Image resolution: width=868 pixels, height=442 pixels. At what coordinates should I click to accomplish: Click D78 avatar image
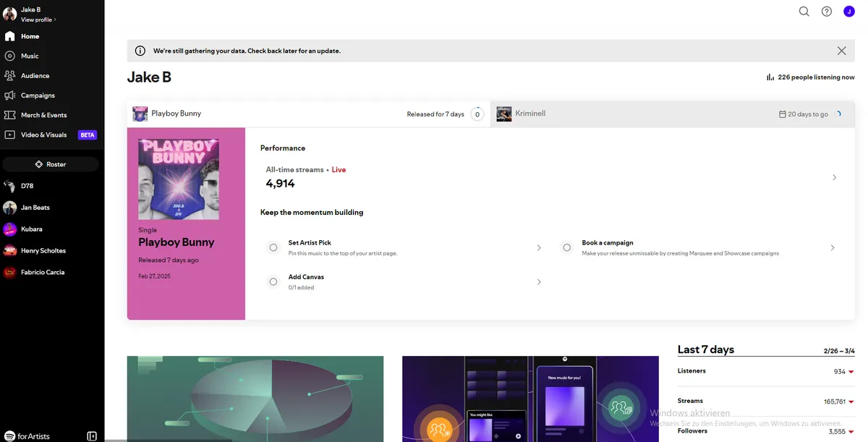9,186
